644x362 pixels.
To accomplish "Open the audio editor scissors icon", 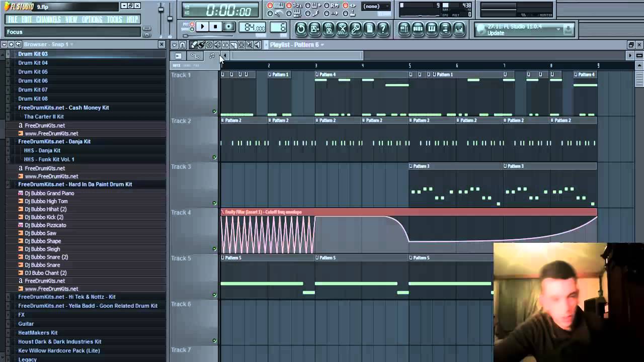I will tap(342, 29).
